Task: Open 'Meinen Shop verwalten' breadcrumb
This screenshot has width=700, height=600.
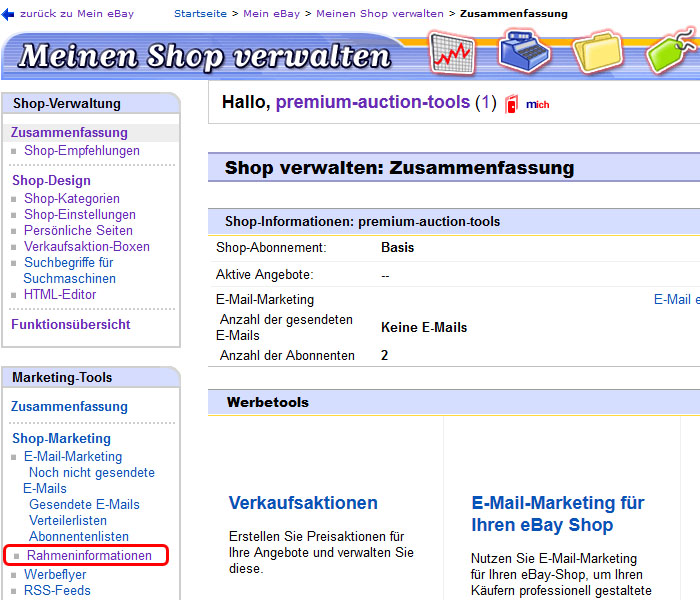Action: 380,14
